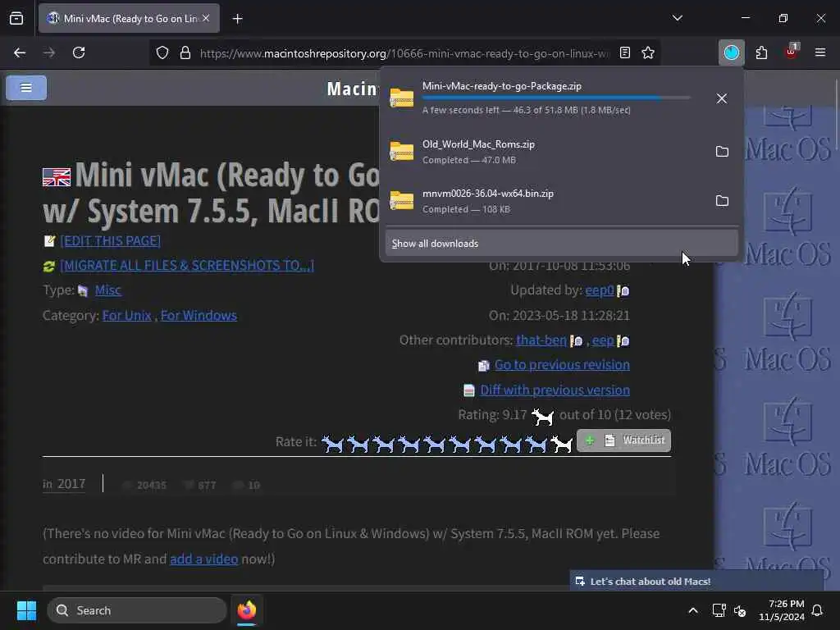
Task: Open the Extensions puzzle icon
Action: (761, 52)
